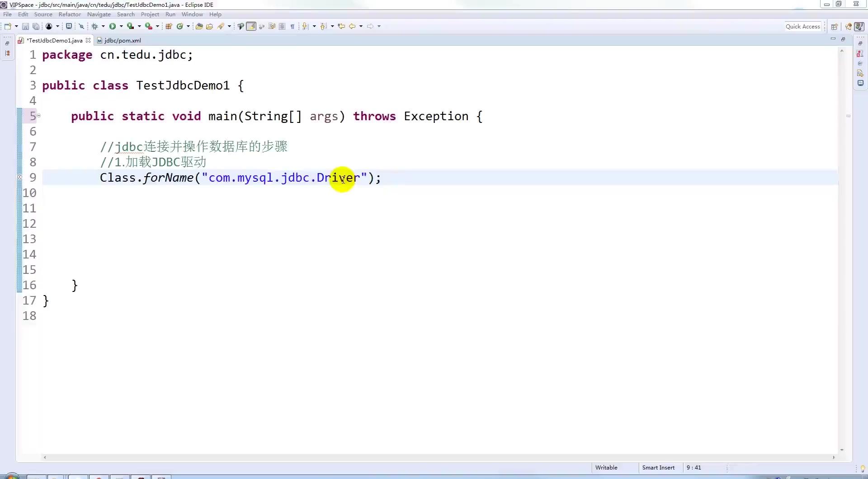Switch to the Java perspective button

pyautogui.click(x=859, y=26)
